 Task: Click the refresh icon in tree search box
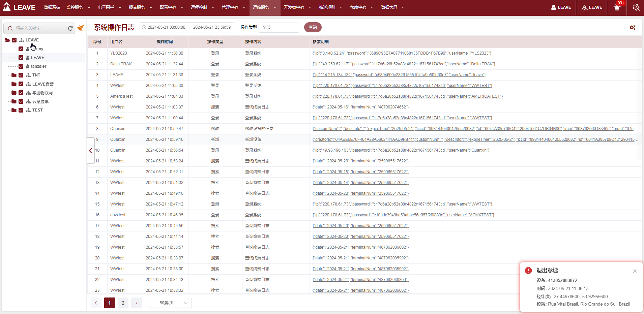(x=70, y=28)
